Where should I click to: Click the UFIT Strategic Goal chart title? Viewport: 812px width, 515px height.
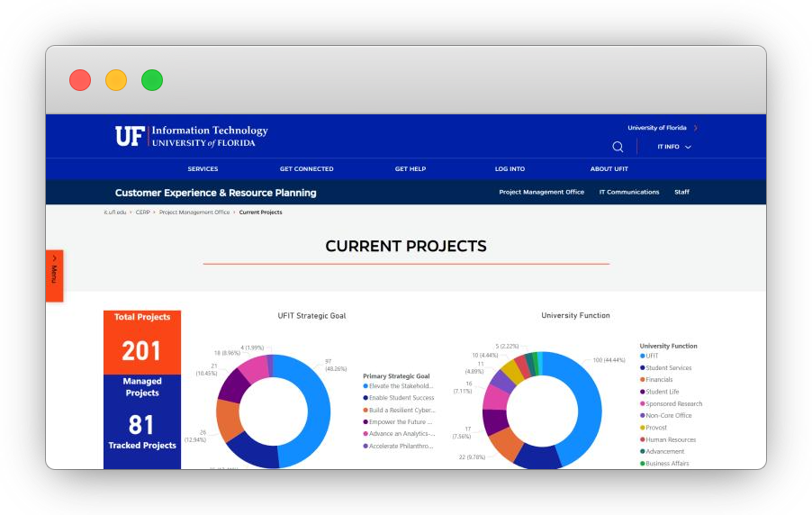pos(311,315)
